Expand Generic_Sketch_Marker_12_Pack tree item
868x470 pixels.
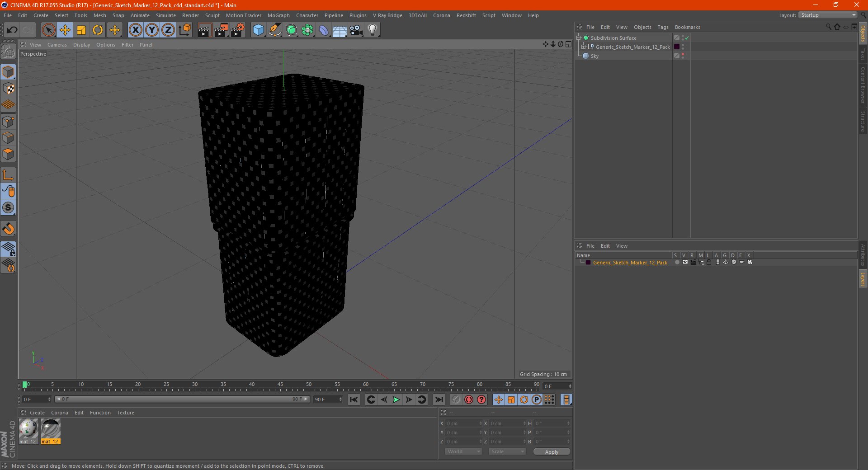pyautogui.click(x=584, y=47)
